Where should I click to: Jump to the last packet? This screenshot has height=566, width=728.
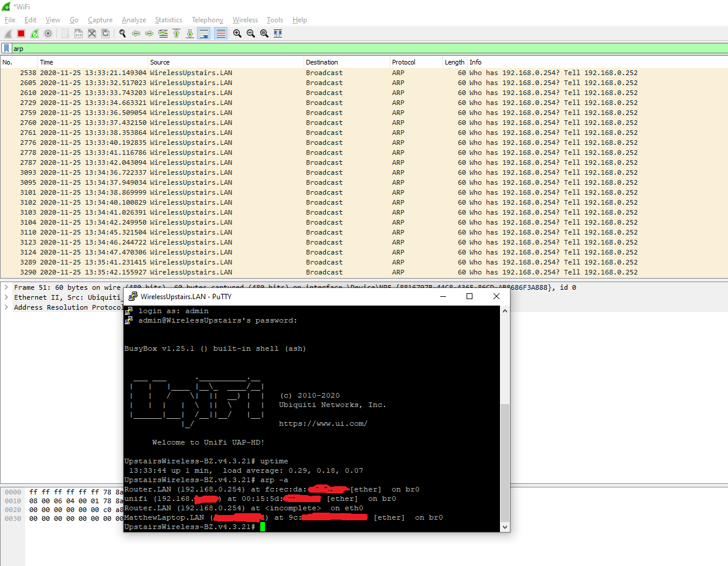(190, 33)
